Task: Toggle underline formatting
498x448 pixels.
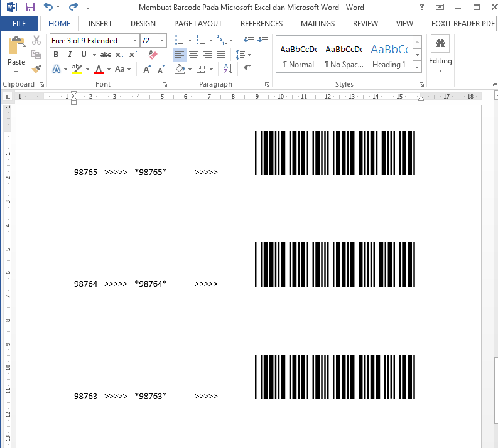Action: click(x=84, y=55)
